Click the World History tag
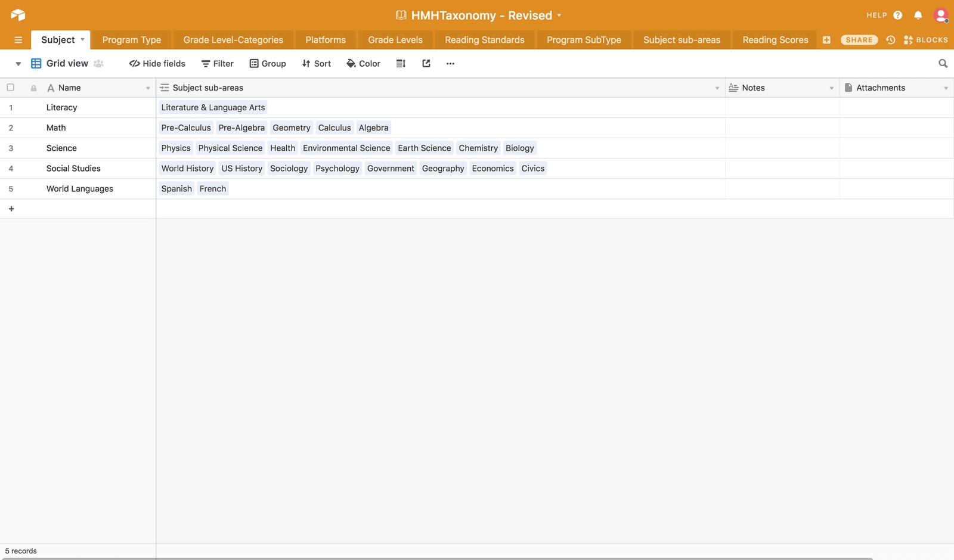Screen dimensions: 954x560 [187, 169]
